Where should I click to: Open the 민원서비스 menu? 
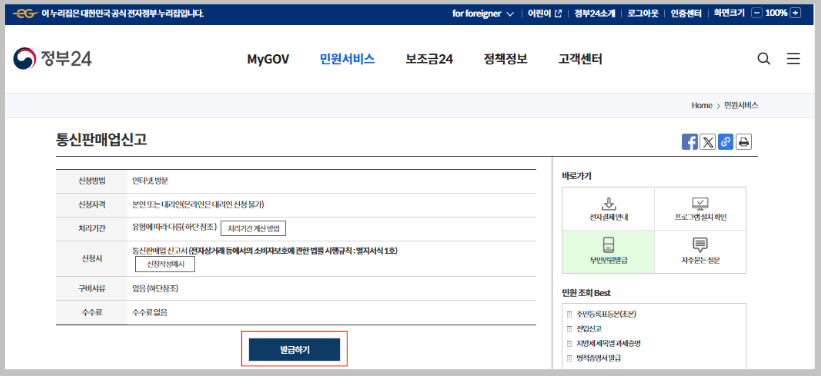(x=347, y=59)
